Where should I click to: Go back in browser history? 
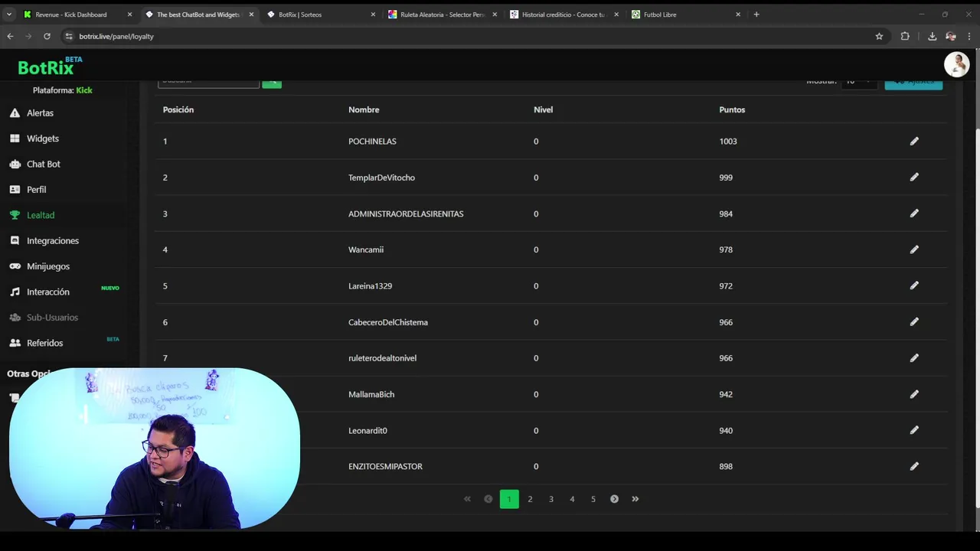pos(10,36)
